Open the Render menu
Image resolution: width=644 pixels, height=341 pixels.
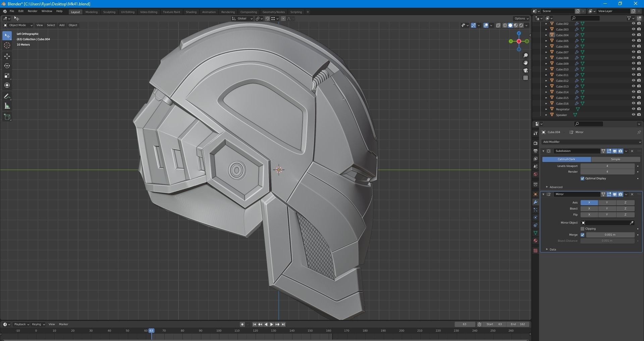coord(32,11)
